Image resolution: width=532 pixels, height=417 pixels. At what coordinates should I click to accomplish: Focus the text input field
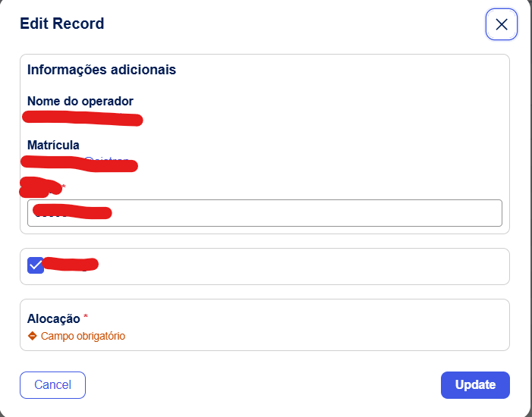[x=304, y=213]
